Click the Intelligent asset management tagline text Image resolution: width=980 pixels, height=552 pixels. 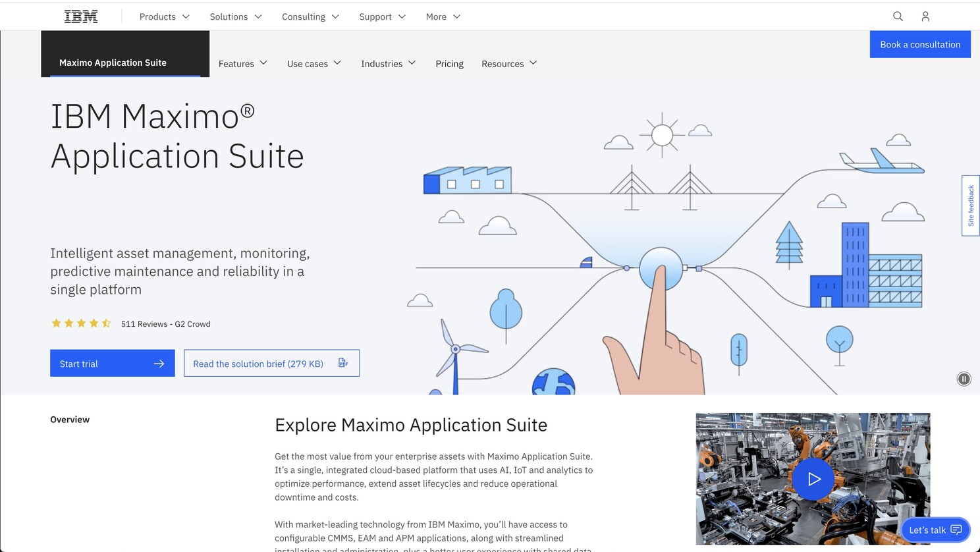[180, 271]
